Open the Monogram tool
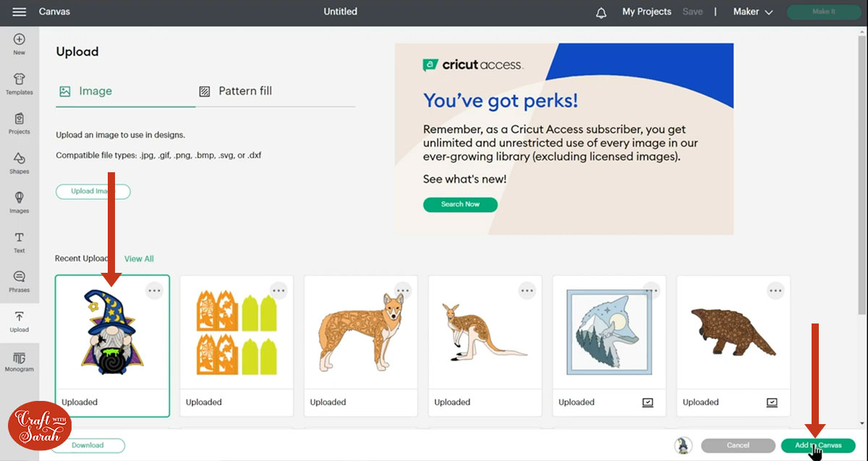Screen dimensions: 868x461 coord(20,360)
